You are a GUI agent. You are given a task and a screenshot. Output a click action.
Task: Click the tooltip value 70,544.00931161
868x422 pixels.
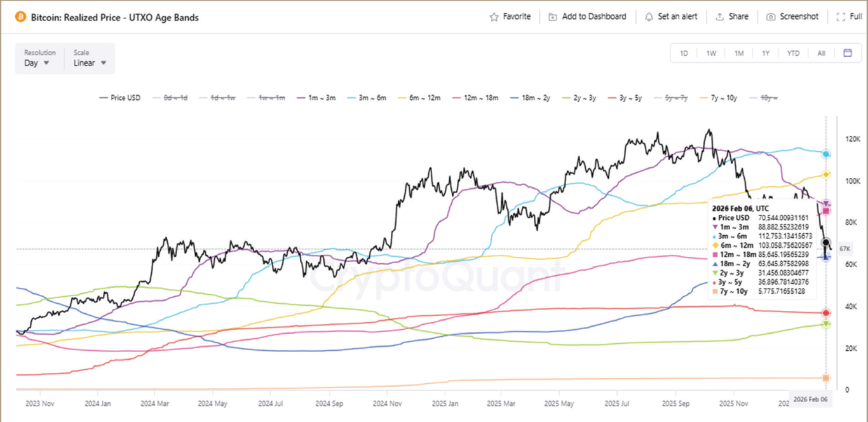coord(783,217)
